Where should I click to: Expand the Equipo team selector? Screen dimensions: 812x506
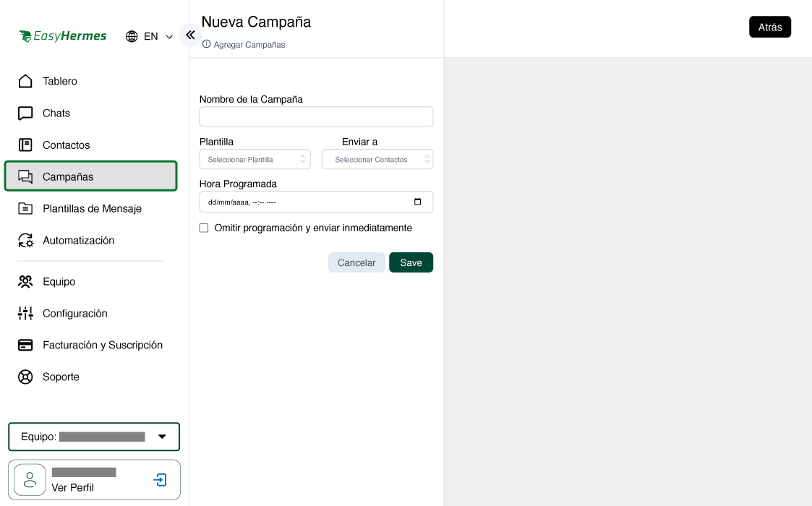(94, 437)
